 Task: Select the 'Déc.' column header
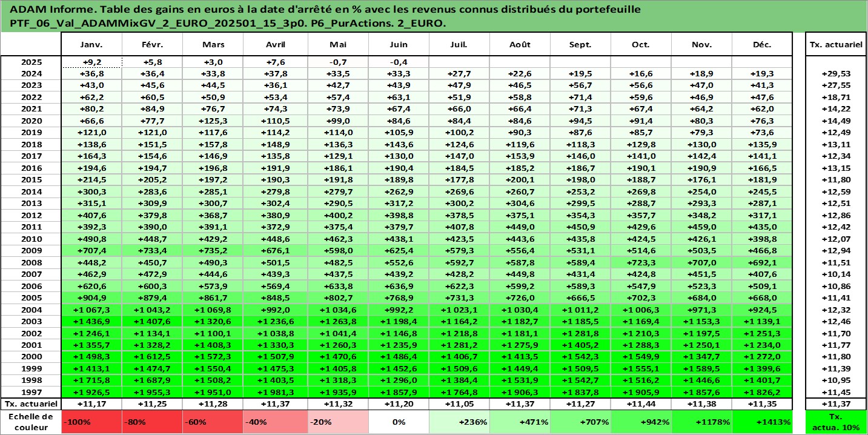pos(762,45)
